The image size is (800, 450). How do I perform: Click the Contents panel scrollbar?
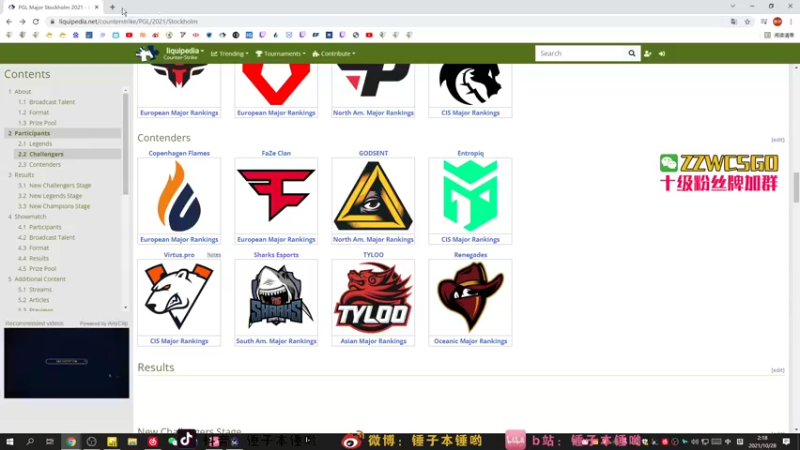[126, 143]
